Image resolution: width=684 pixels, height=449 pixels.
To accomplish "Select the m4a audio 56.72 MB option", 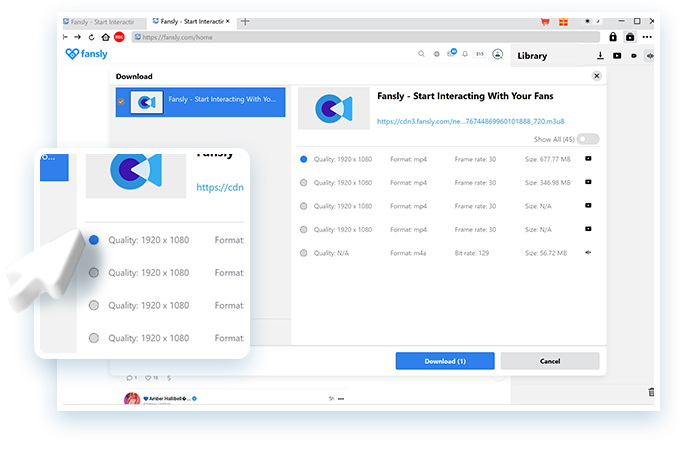I will (x=304, y=253).
